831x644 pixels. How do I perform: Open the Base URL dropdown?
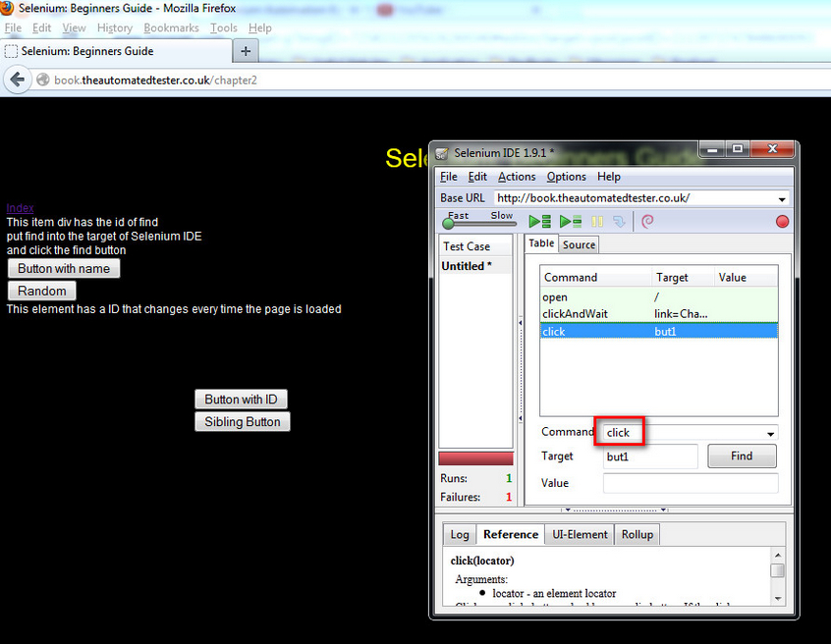(783, 197)
